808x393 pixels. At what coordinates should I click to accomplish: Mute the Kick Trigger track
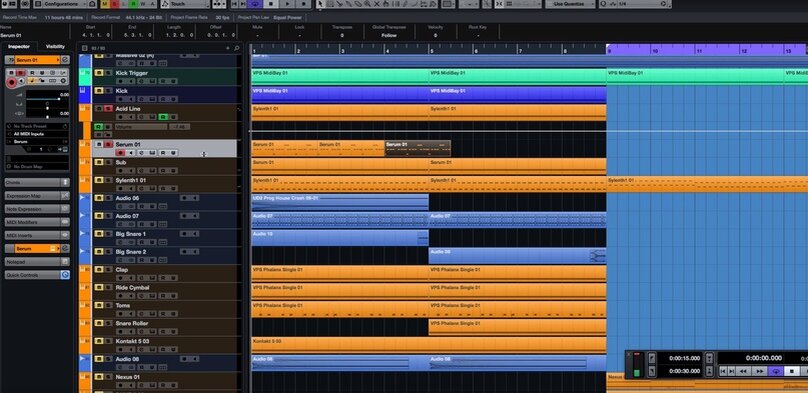99,73
